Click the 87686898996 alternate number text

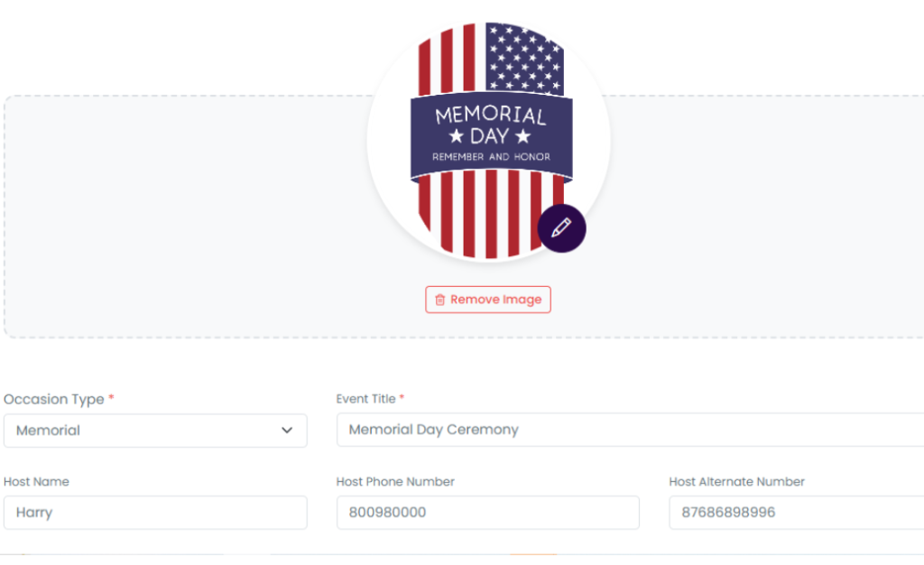727,513
